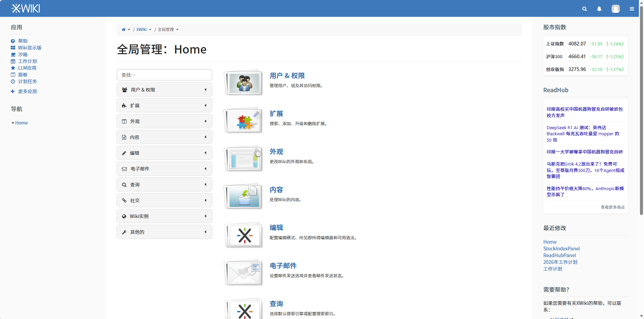
Task: Click the 查看更多热点 link
Action: click(x=612, y=207)
